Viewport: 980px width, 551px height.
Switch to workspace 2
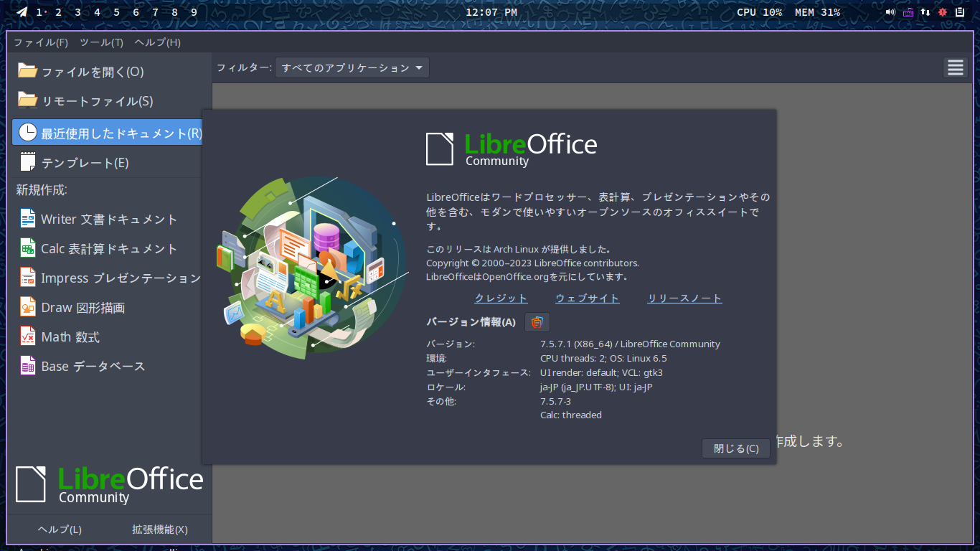(58, 12)
